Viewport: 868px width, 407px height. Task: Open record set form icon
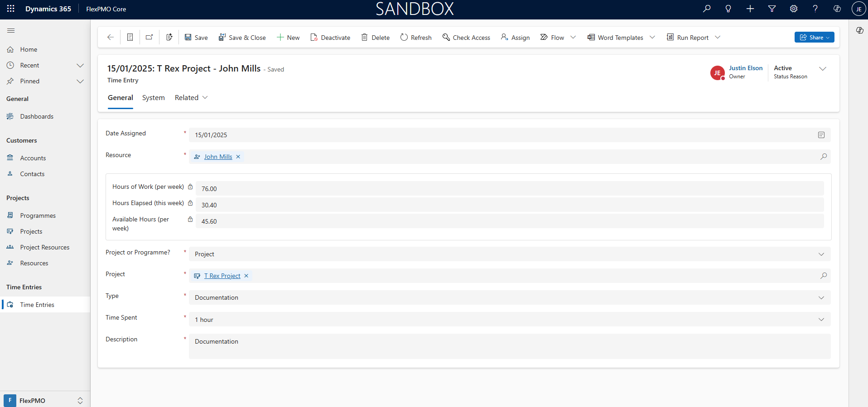[130, 37]
